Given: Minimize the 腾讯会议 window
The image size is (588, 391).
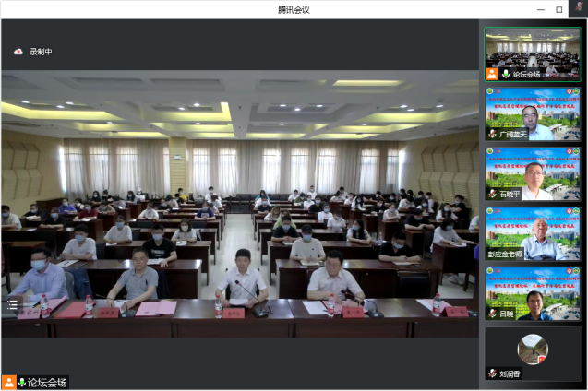Looking at the screenshot, I should pos(534,9).
